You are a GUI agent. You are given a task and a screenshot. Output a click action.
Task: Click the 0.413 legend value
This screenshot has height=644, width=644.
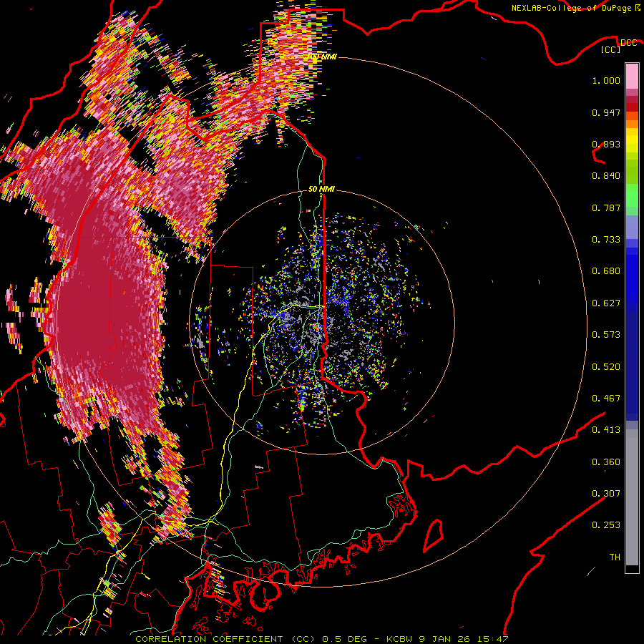tap(606, 430)
